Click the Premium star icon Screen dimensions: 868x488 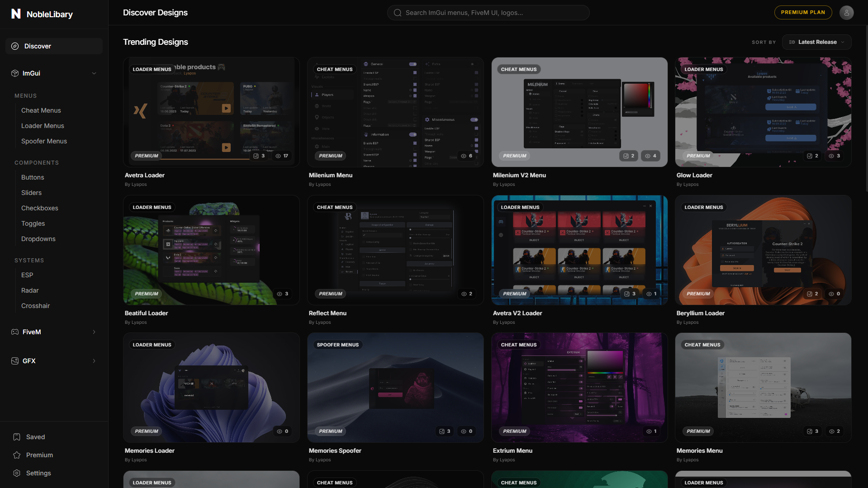click(x=16, y=455)
